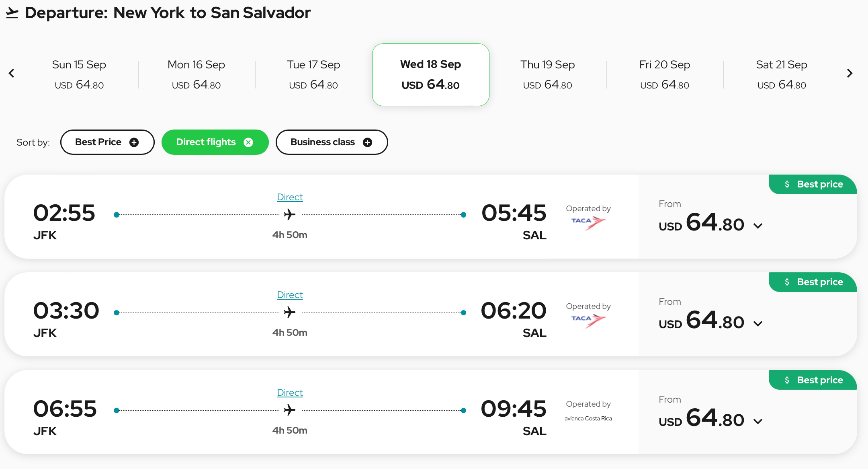Image resolution: width=868 pixels, height=469 pixels.
Task: Enable the Business class filter
Action: coord(323,142)
